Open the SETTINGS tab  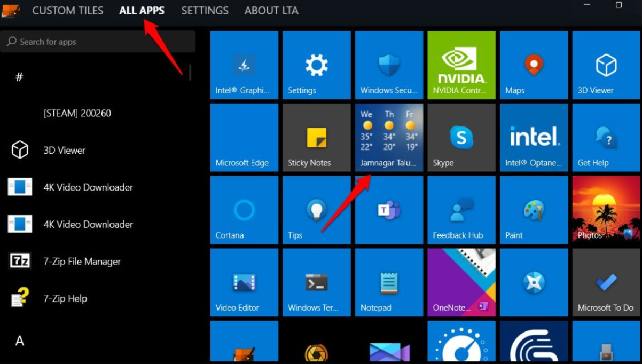pyautogui.click(x=205, y=10)
